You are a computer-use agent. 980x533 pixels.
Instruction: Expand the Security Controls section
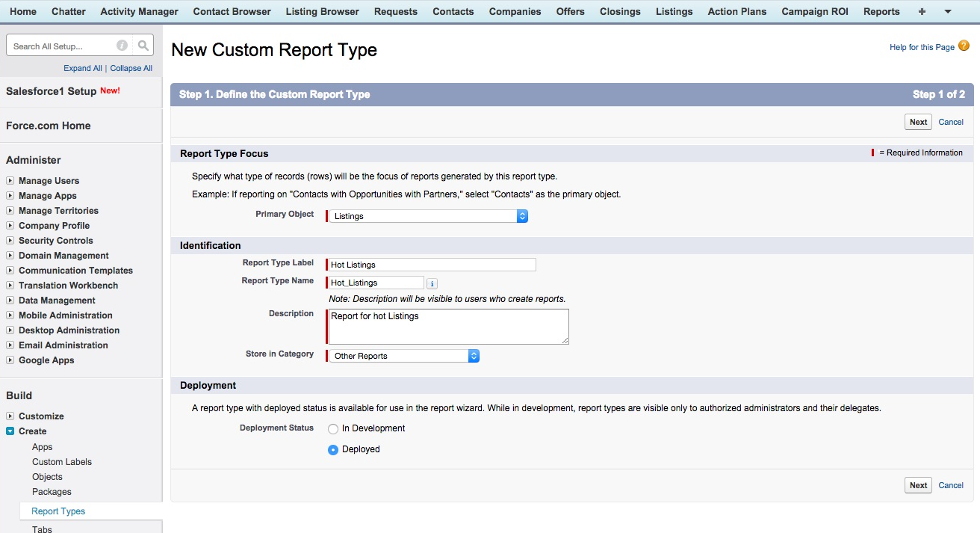[x=9, y=241]
